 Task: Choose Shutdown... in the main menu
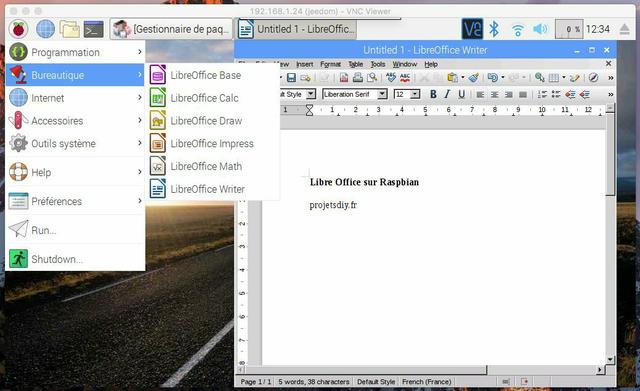pyautogui.click(x=75, y=259)
